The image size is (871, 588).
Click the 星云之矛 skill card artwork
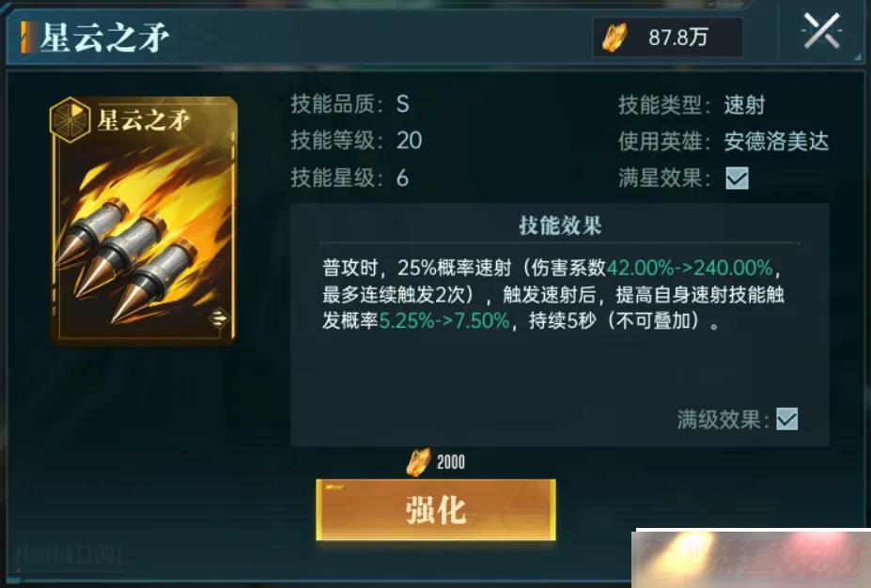click(145, 222)
